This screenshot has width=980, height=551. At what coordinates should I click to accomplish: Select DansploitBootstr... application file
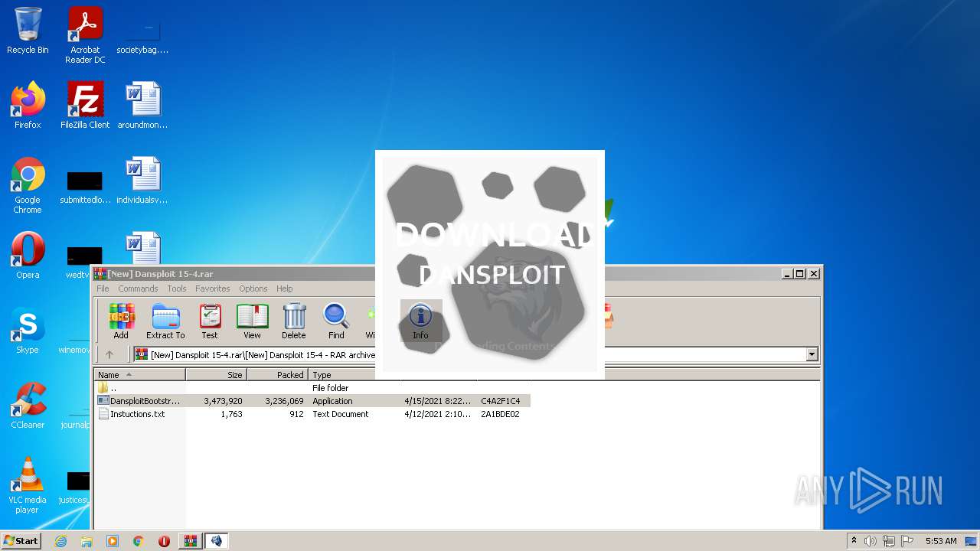tap(312, 401)
